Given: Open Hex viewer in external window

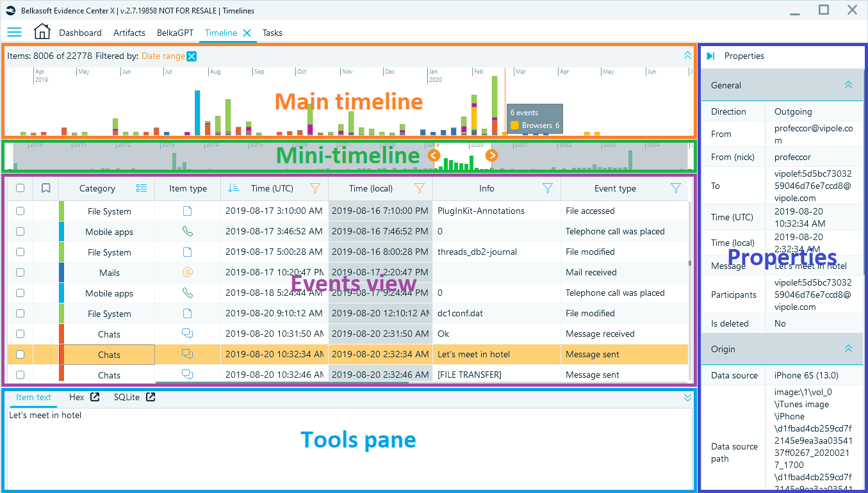Looking at the screenshot, I should point(95,397).
